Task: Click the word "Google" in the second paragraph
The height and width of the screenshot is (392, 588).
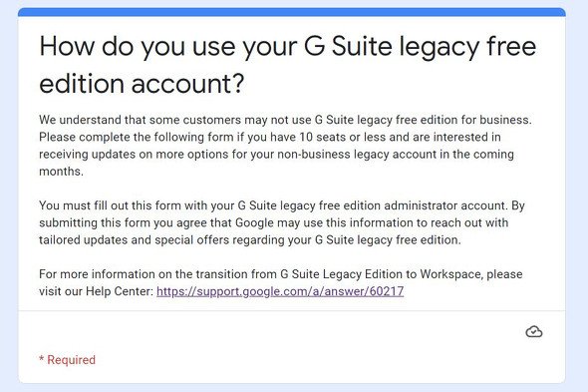Action: tap(254, 222)
